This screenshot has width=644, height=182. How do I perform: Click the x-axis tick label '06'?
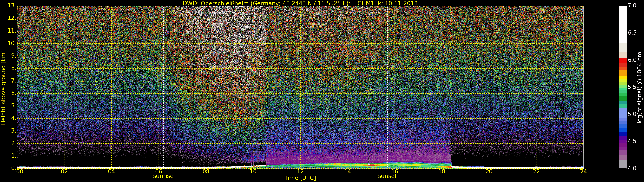[x=159, y=171]
